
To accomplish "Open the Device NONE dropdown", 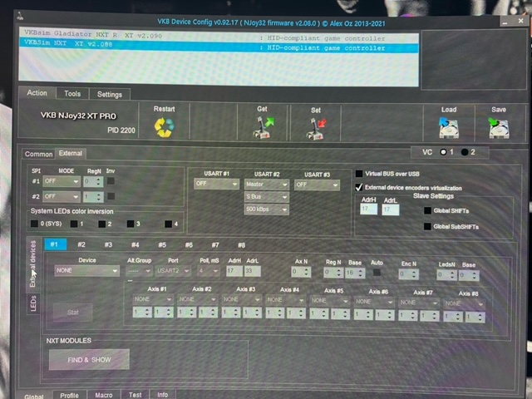I will pos(86,270).
